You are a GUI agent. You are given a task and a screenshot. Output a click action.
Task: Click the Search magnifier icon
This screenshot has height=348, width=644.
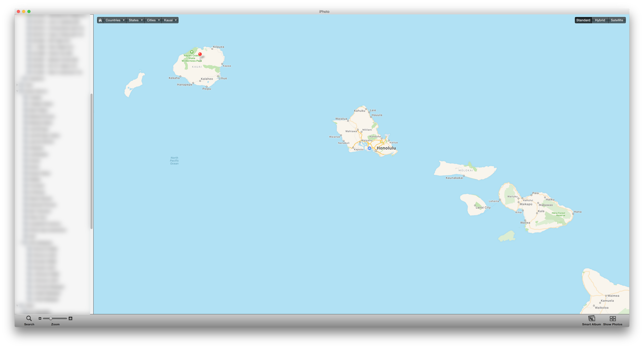point(29,318)
